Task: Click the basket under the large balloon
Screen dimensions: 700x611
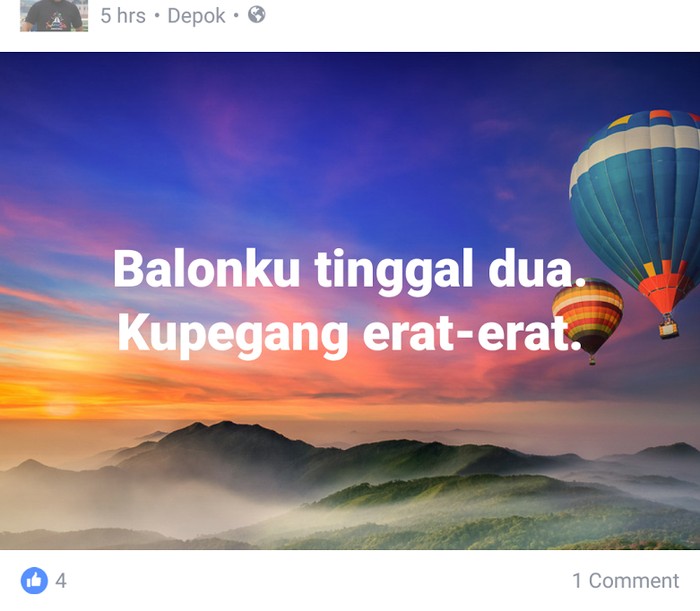Action: (x=668, y=328)
